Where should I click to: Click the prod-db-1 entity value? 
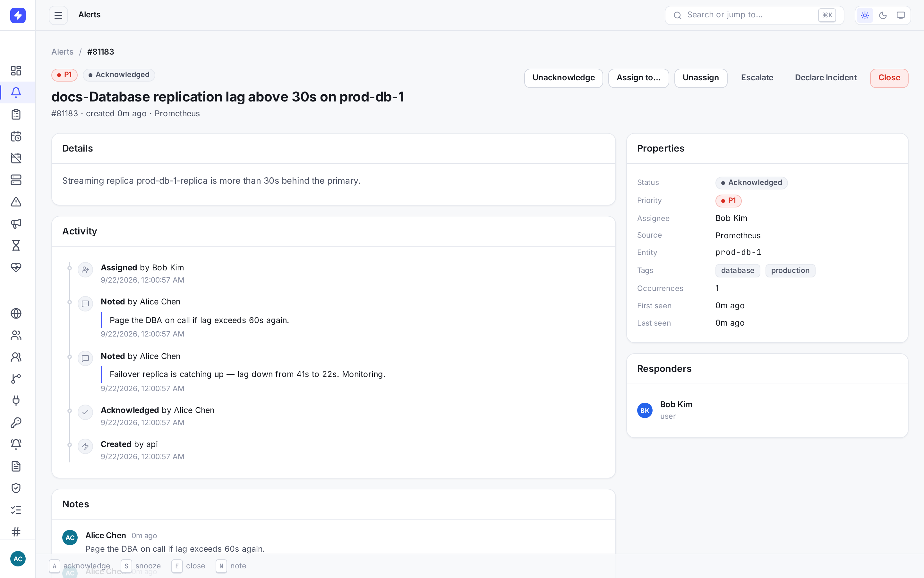[738, 252]
